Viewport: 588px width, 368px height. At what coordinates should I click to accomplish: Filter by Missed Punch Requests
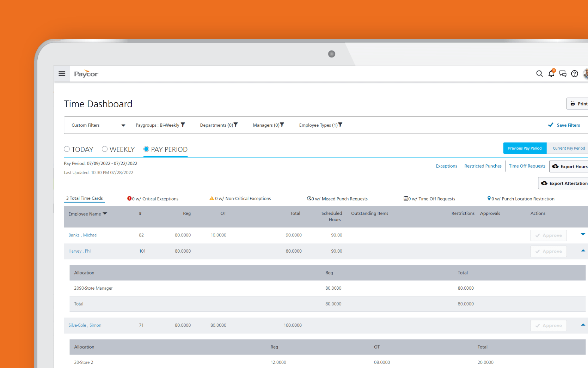tap(337, 199)
